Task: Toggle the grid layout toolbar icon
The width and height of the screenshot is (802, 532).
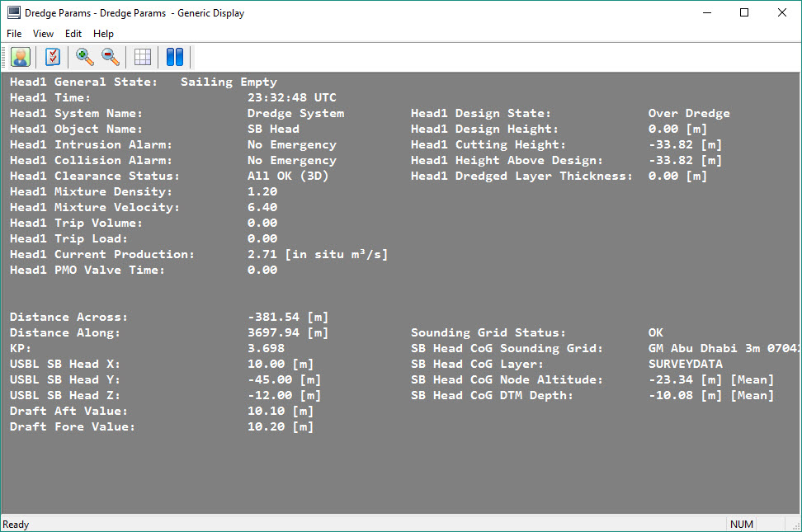Action: (143, 57)
